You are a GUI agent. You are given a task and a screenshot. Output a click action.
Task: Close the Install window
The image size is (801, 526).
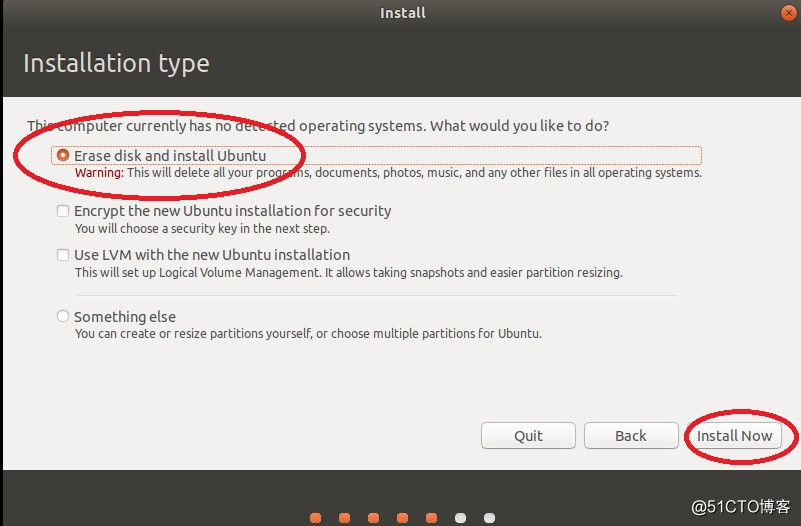pos(789,13)
